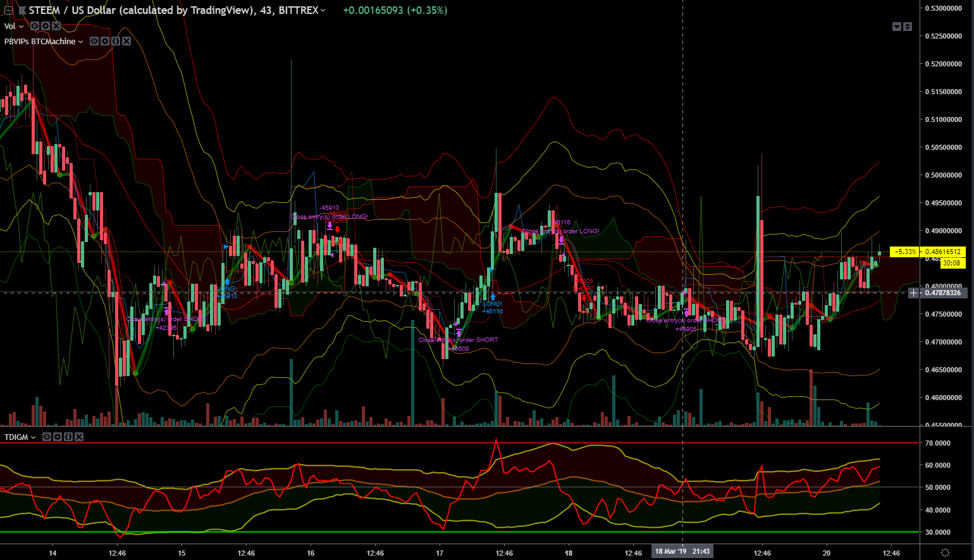This screenshot has height=560, width=974.
Task: Click the 50.0000 level on TDIGM scale
Action: pyautogui.click(x=938, y=487)
